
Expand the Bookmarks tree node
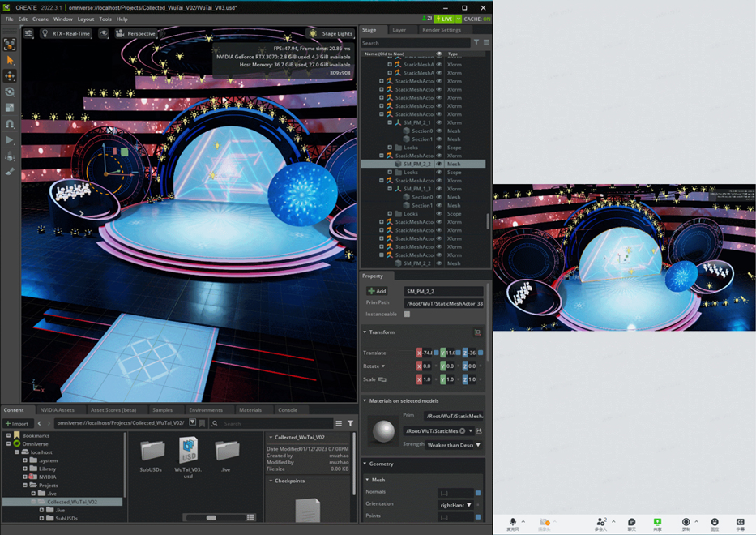[x=8, y=435]
